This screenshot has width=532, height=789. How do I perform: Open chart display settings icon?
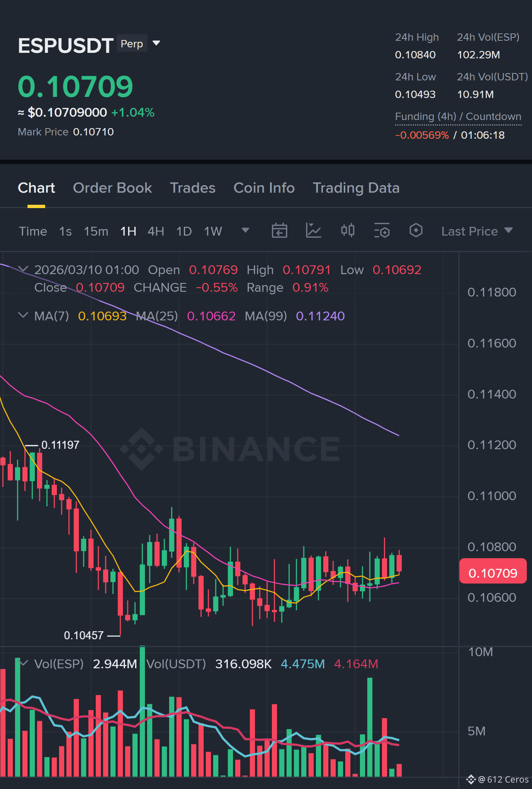click(382, 231)
